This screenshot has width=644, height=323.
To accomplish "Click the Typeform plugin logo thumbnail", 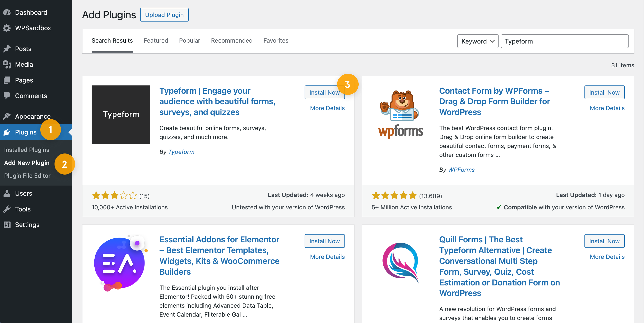I will point(121,115).
